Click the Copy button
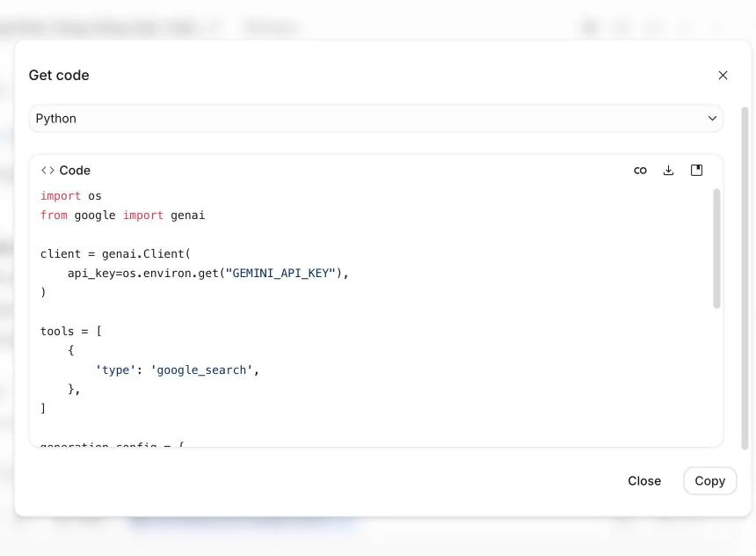The image size is (756, 556). (709, 480)
